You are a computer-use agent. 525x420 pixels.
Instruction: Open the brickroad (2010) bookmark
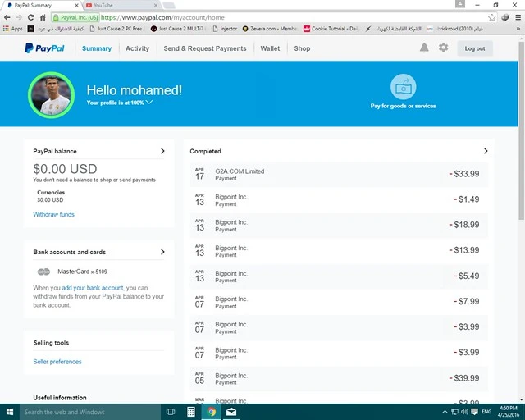point(454,29)
